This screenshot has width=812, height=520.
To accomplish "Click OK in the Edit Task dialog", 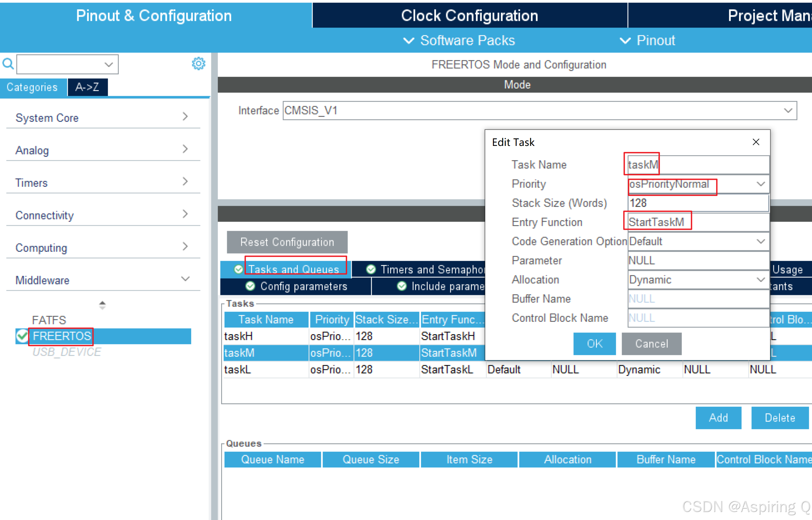I will (594, 343).
